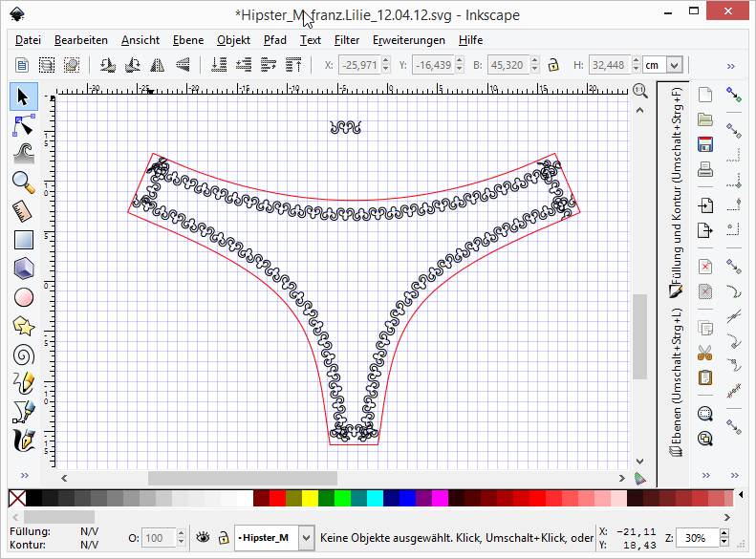
Task: Click the scissors Cut icon
Action: point(705,352)
